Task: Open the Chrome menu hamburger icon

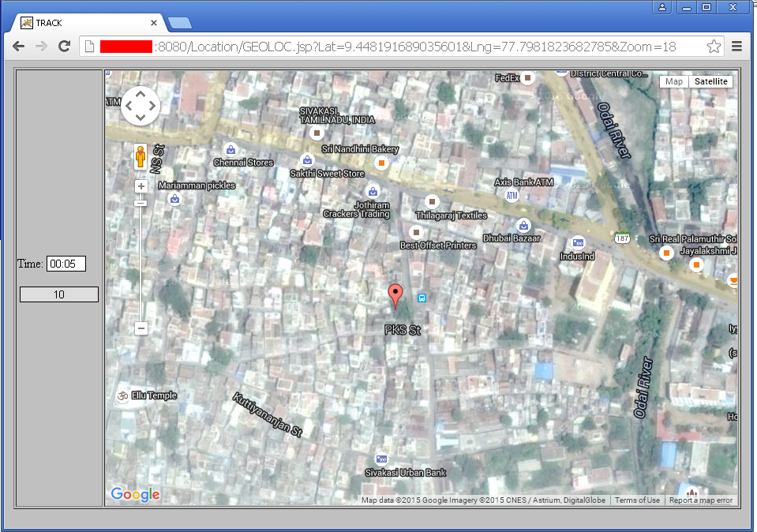Action: click(x=736, y=47)
